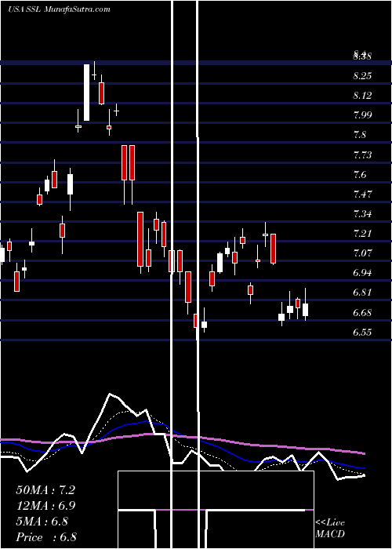Click the <<Live MACD label

pos(330,529)
